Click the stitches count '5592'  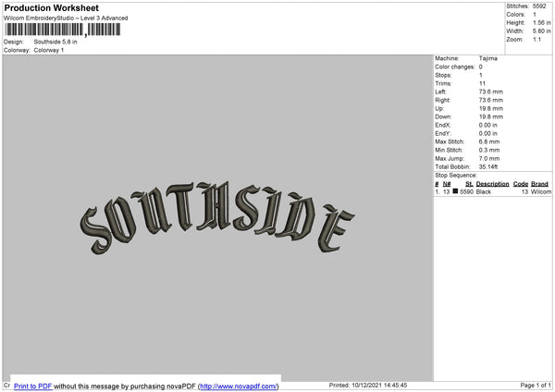click(x=539, y=6)
